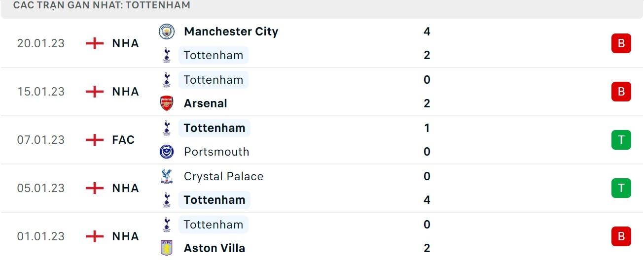The width and height of the screenshot is (644, 260).
Task: Click red B badge for Aston Villa match
Action: click(621, 236)
